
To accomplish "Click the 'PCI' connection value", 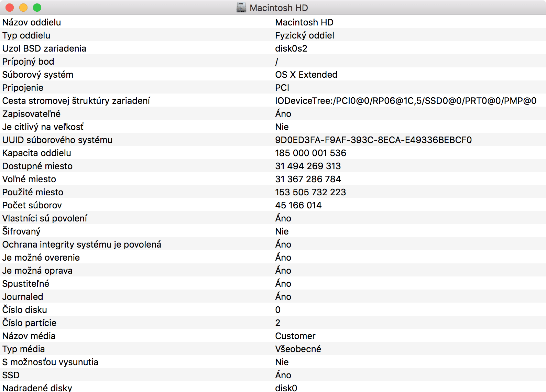I will pyautogui.click(x=282, y=88).
